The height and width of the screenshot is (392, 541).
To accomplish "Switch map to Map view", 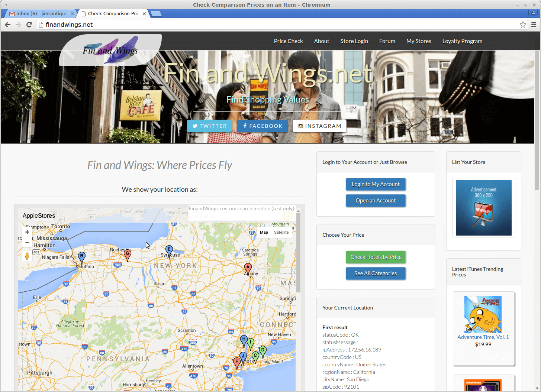I will tap(264, 232).
